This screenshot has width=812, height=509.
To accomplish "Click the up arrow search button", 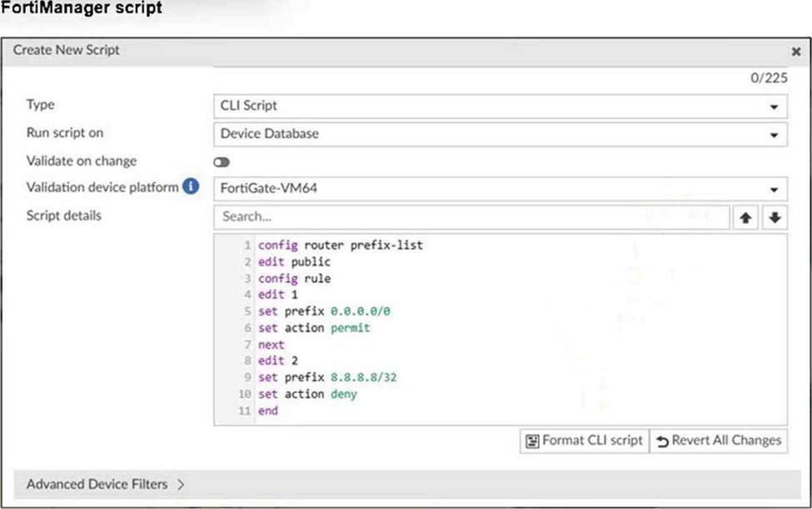I will point(746,217).
